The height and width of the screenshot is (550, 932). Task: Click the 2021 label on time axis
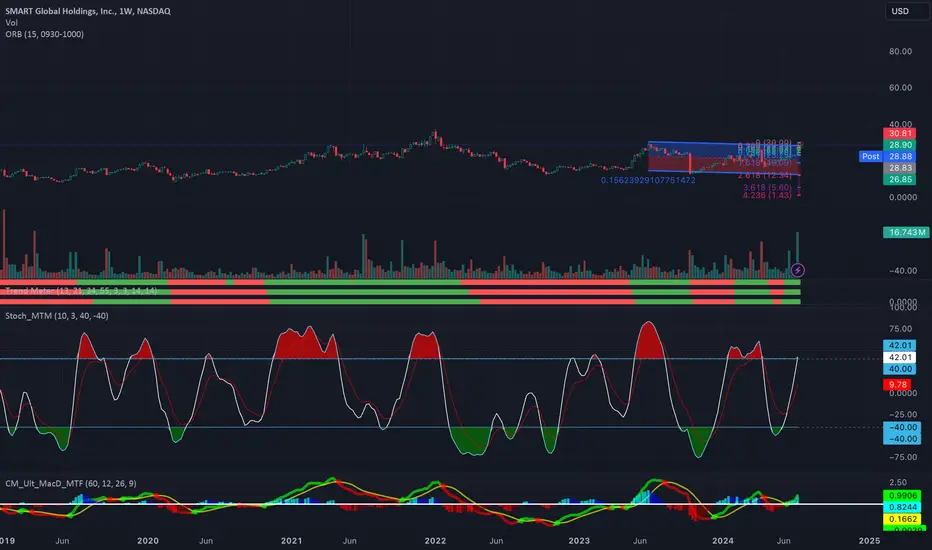coord(291,540)
